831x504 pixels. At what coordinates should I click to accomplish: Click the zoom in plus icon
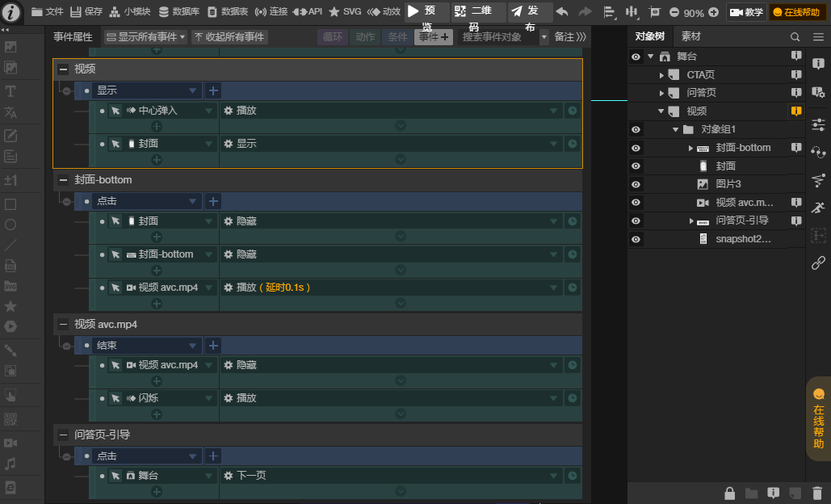pos(713,12)
